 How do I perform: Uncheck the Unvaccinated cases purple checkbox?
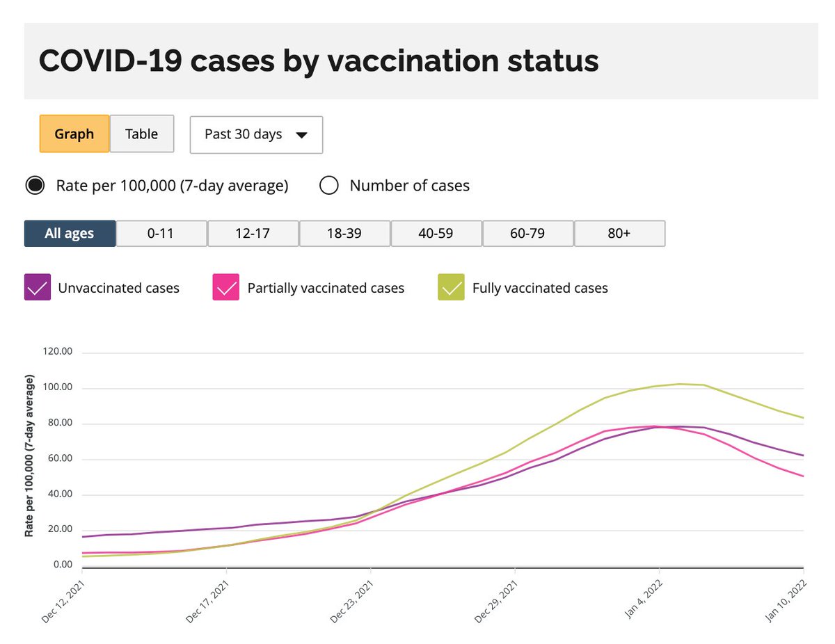pyautogui.click(x=38, y=287)
